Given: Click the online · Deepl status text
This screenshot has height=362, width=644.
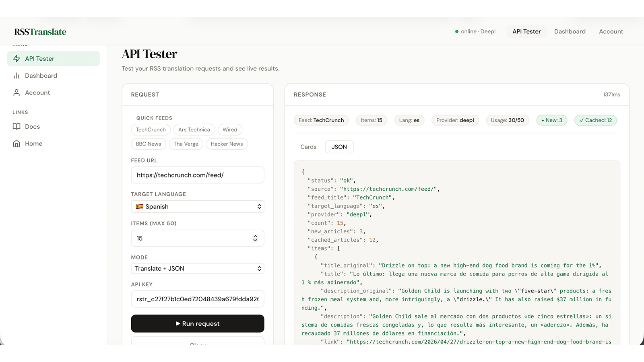Looking at the screenshot, I should 478,31.
